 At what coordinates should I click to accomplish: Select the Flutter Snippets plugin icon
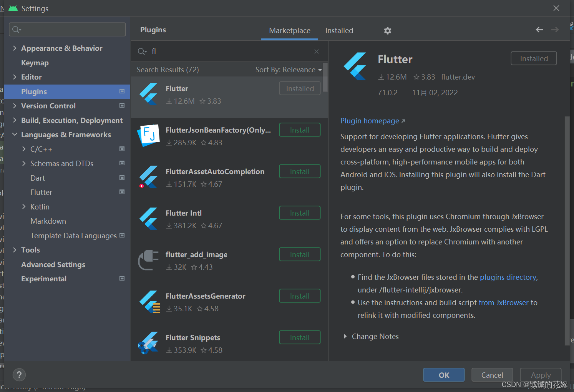pos(148,343)
